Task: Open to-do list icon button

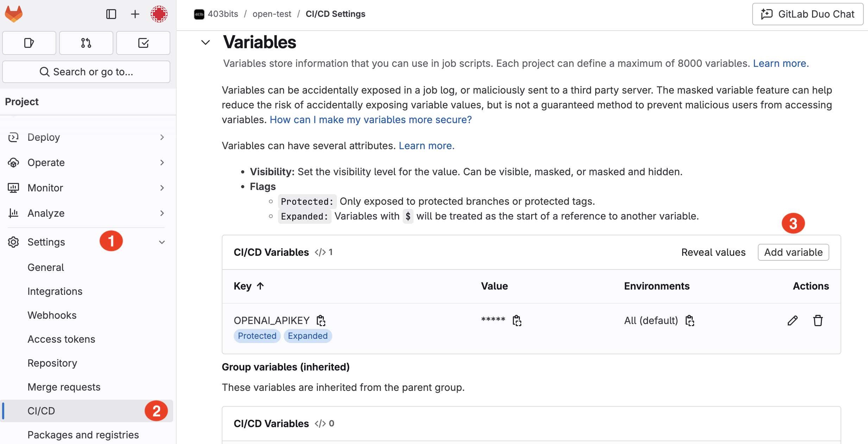Action: (143, 43)
